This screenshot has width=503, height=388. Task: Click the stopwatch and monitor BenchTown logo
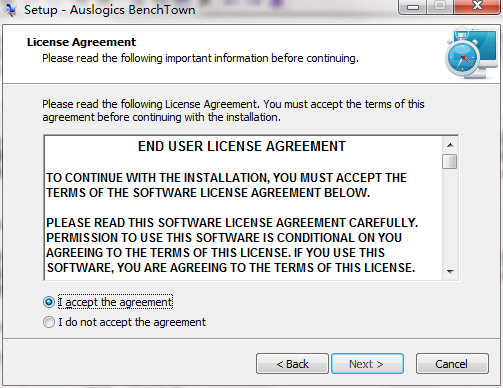(472, 53)
